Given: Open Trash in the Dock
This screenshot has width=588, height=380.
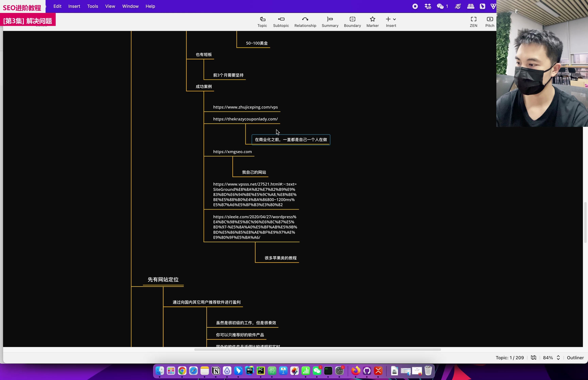Looking at the screenshot, I should click(x=428, y=371).
